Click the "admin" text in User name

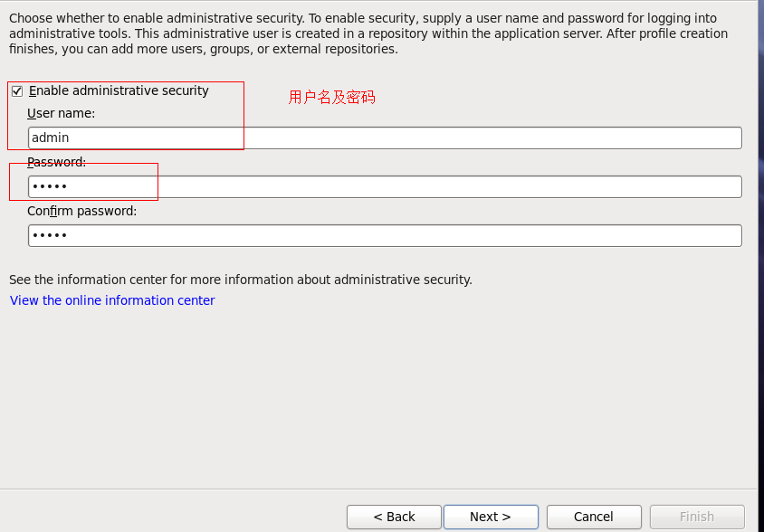click(50, 138)
